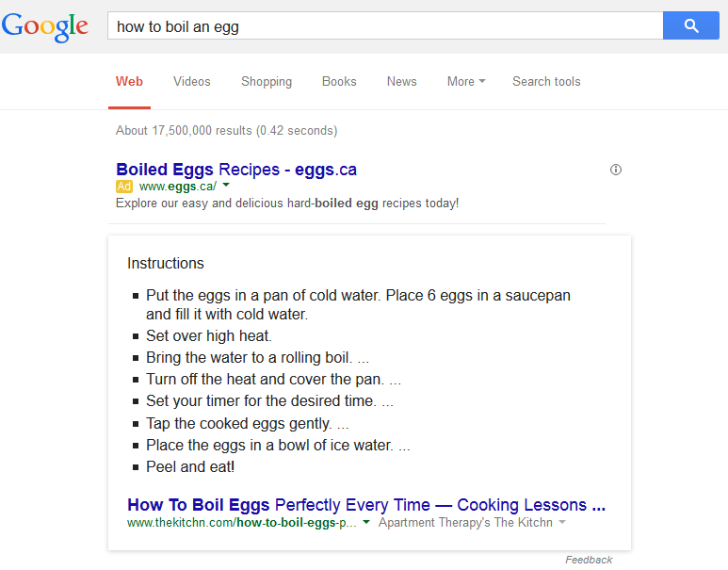Screen dimensions: 728x570
Task: Open Search tools options
Action: pos(546,82)
